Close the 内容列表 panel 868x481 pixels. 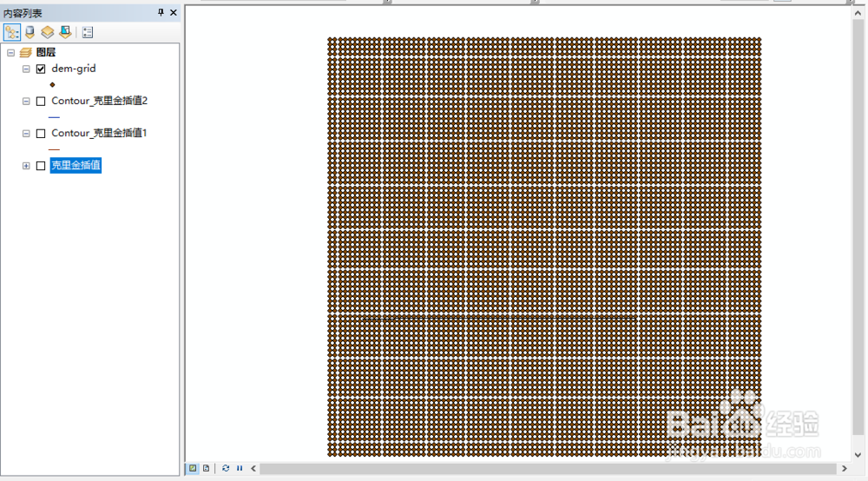point(174,12)
